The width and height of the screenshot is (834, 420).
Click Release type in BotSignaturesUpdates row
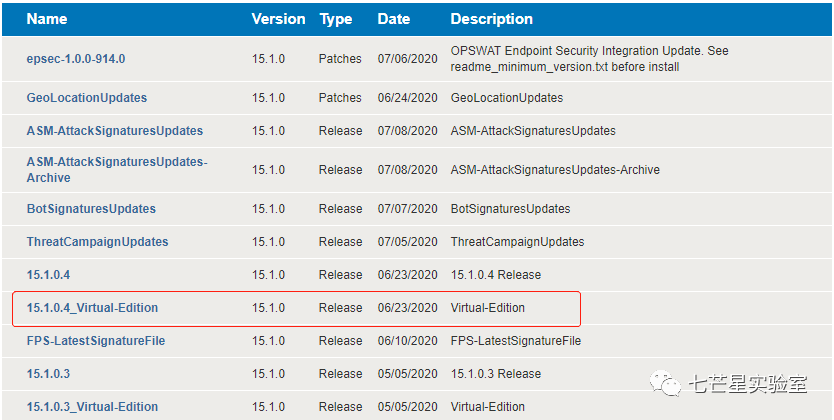[x=340, y=208]
